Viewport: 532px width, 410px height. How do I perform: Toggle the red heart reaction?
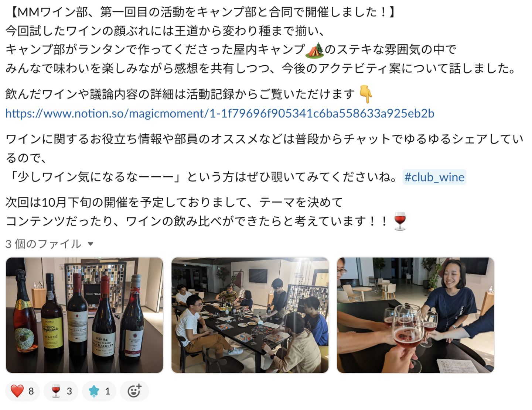(22, 391)
